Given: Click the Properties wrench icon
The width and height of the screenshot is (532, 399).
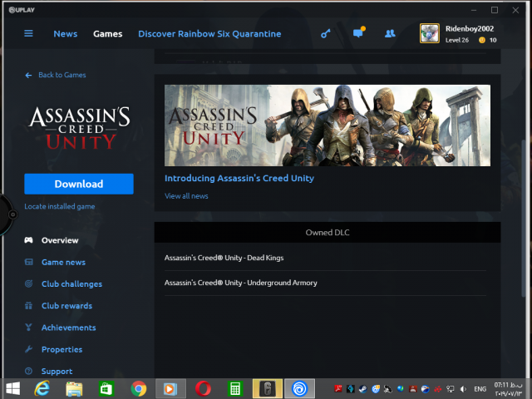Looking at the screenshot, I should point(28,349).
